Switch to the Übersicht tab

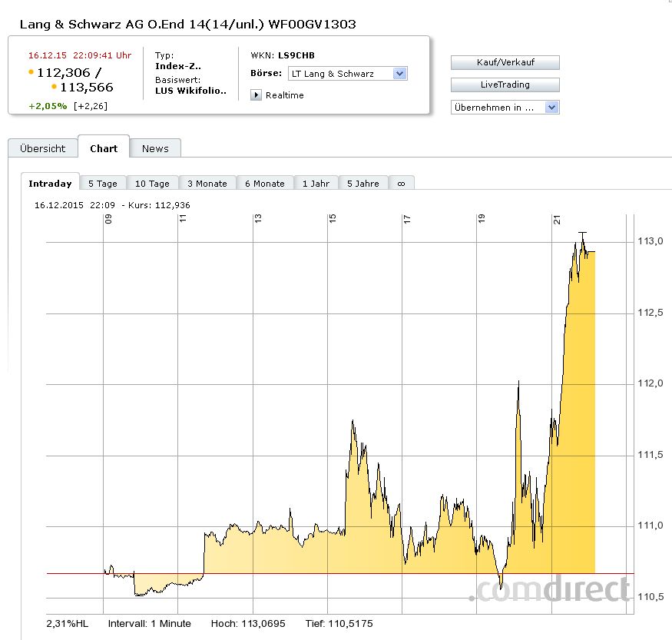coord(43,148)
